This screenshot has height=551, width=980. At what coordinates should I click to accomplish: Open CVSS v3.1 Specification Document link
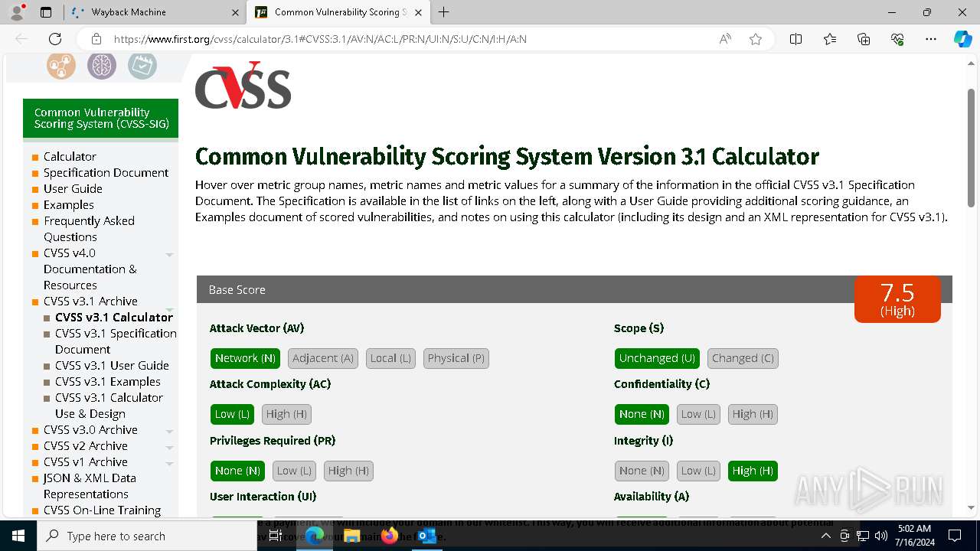116,341
